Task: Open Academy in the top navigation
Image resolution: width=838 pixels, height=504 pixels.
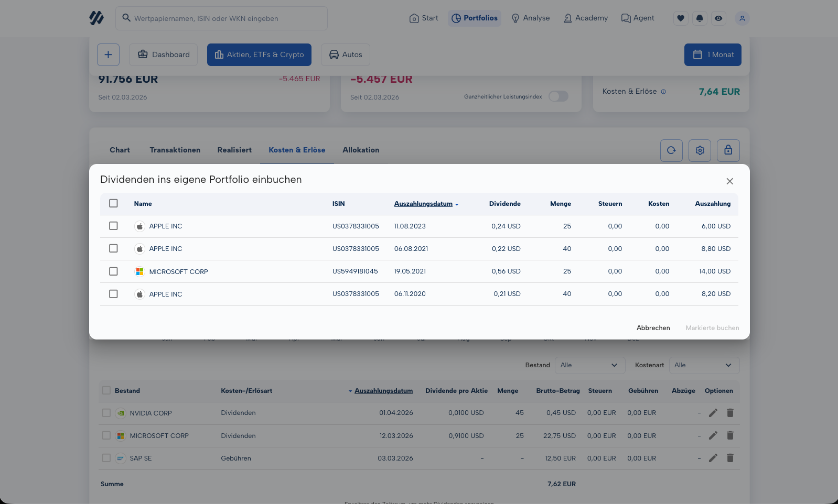Action: [x=586, y=18]
